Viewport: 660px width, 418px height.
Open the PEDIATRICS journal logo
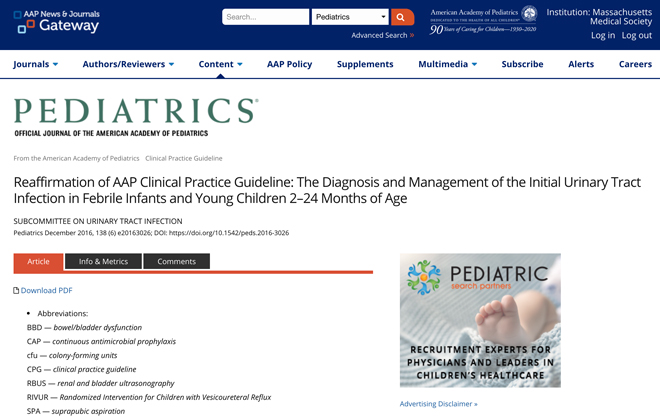tap(136, 117)
